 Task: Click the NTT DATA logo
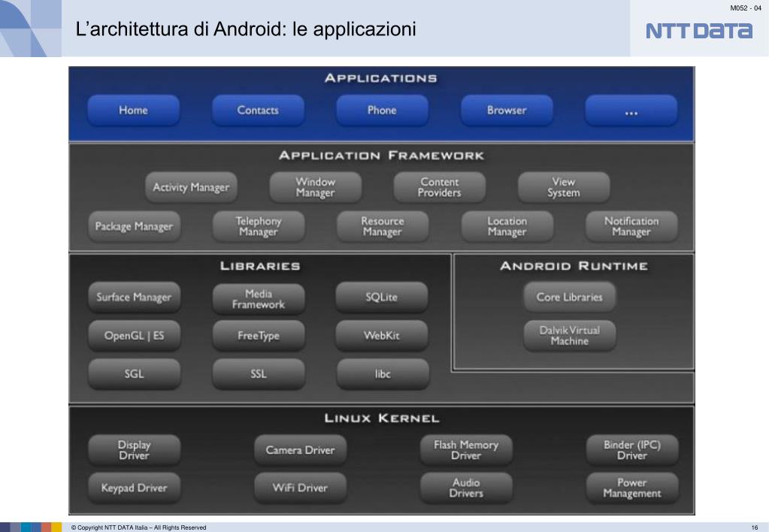(699, 30)
